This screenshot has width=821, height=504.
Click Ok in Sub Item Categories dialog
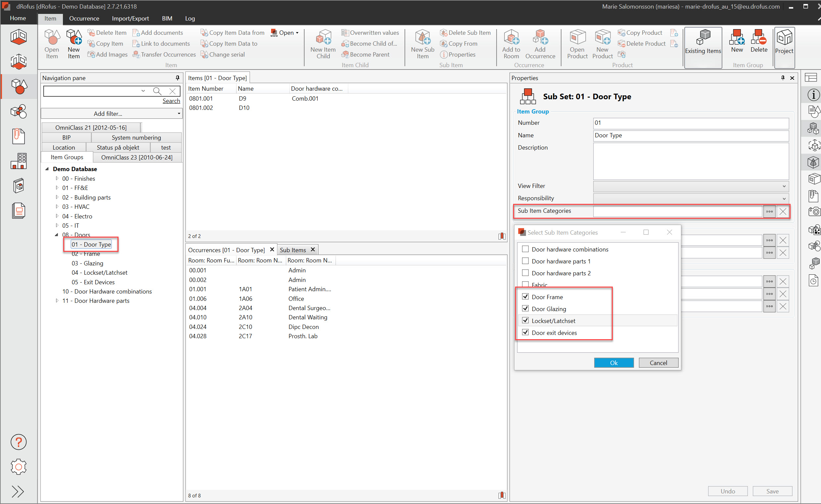click(613, 363)
